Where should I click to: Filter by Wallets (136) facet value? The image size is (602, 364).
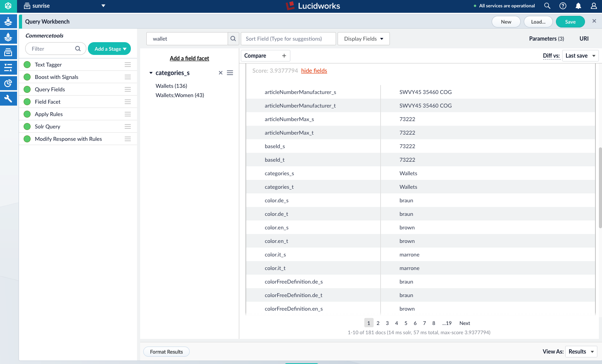point(171,86)
